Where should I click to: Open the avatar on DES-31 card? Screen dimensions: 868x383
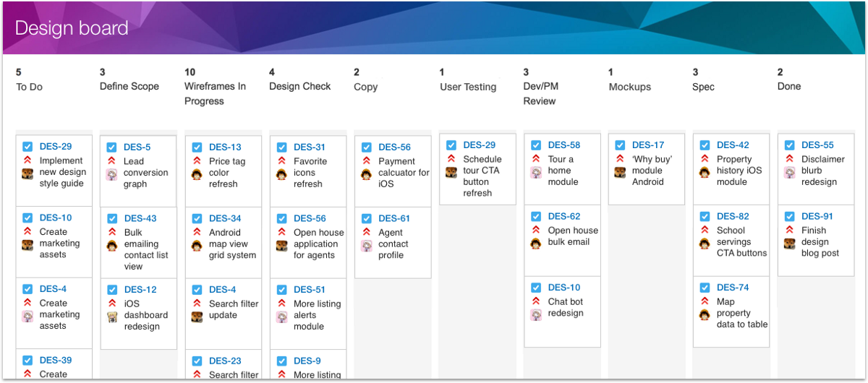pyautogui.click(x=281, y=174)
